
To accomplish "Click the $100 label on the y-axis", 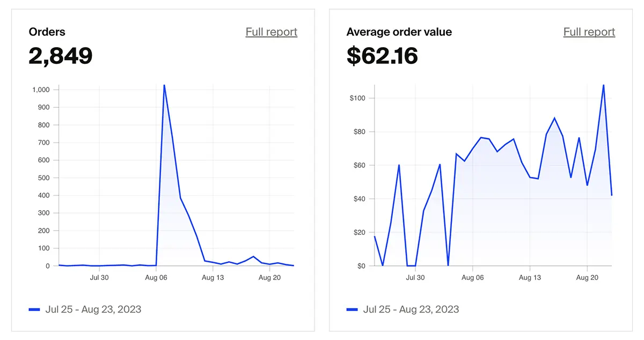I will (x=357, y=98).
